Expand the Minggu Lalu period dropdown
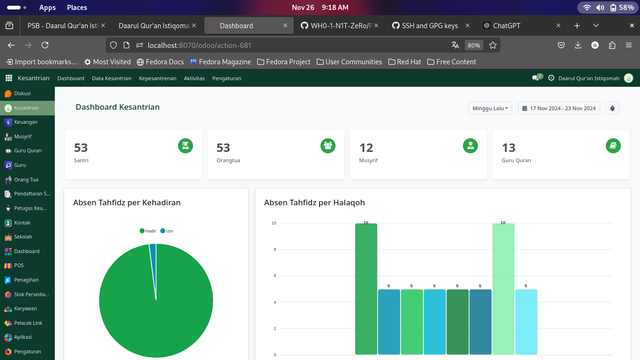This screenshot has height=360, width=640. coord(490,108)
